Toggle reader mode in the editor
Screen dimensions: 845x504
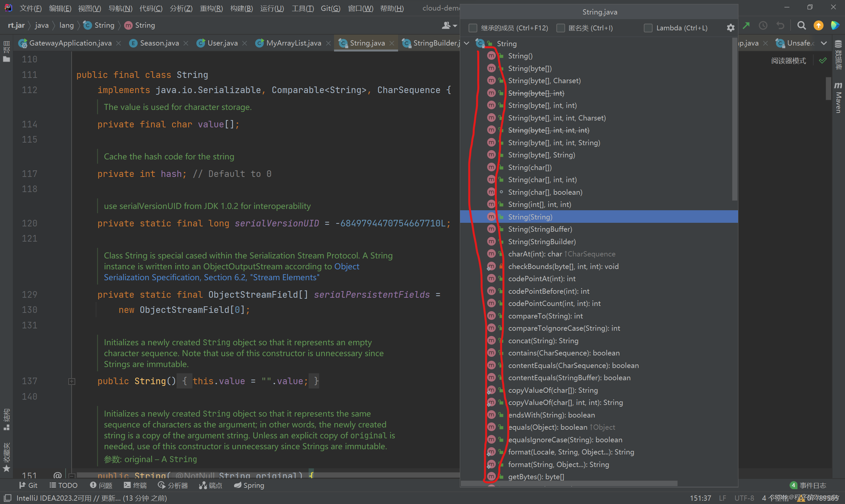pos(788,60)
